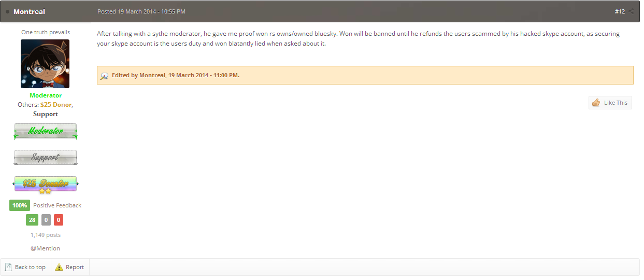Click the 'Edited by Montreal' notice text
The height and width of the screenshot is (280, 644).
tap(176, 75)
